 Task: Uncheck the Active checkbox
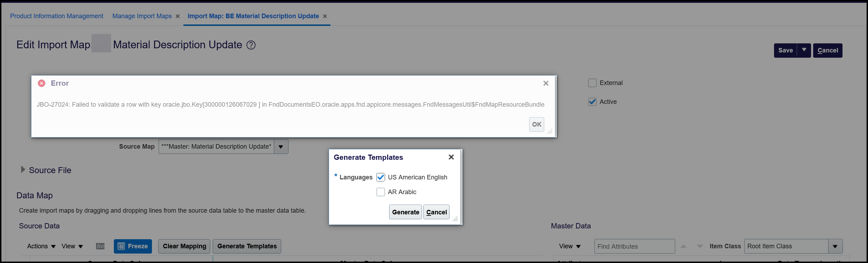tap(592, 102)
